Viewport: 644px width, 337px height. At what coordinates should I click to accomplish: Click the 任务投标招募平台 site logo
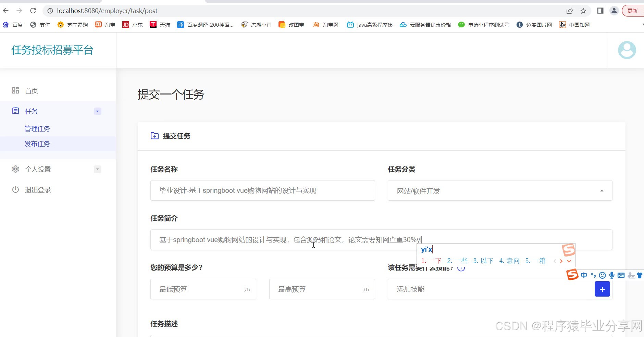click(x=52, y=50)
